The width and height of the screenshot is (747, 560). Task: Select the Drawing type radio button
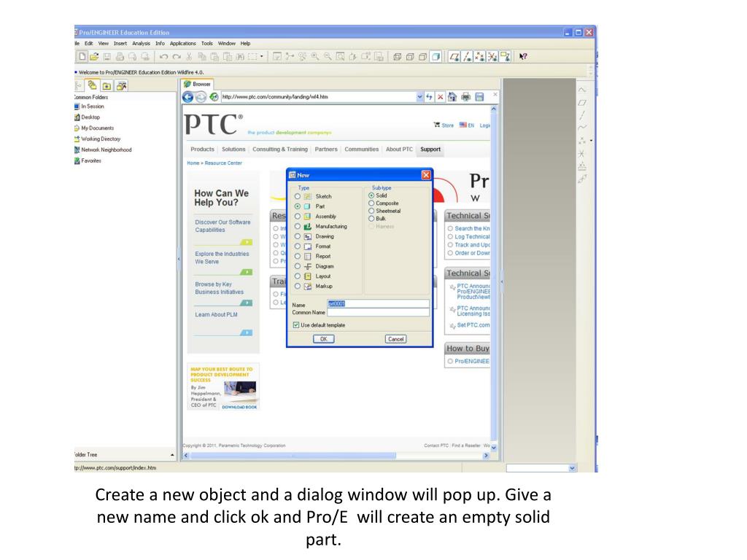(x=298, y=236)
